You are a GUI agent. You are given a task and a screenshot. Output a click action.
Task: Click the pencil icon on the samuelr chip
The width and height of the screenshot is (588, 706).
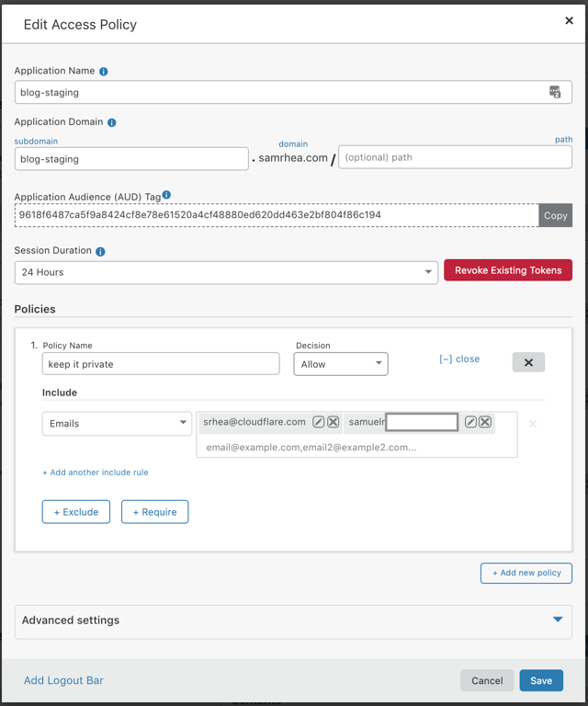click(470, 422)
